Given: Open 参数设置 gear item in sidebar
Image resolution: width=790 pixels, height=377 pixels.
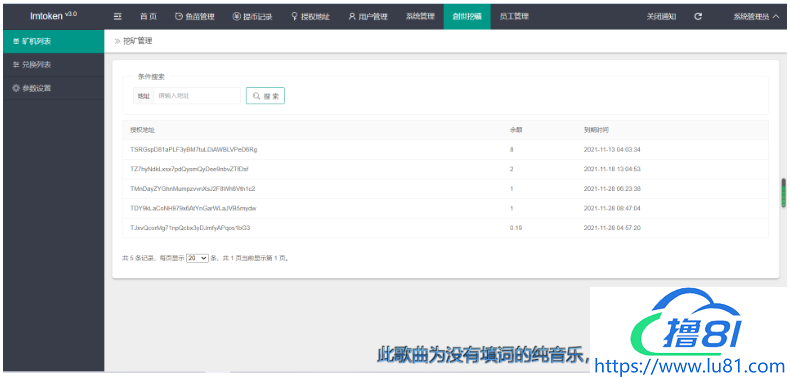Looking at the screenshot, I should point(53,88).
